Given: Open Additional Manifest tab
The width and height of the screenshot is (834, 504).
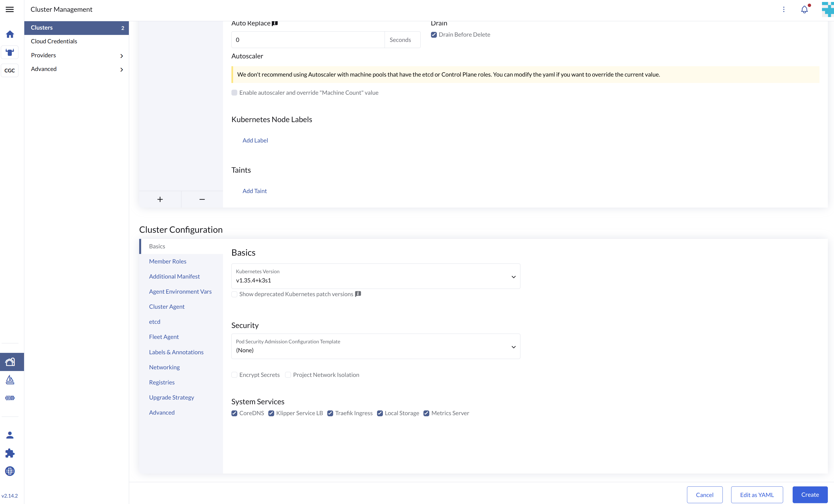Looking at the screenshot, I should [x=174, y=276].
